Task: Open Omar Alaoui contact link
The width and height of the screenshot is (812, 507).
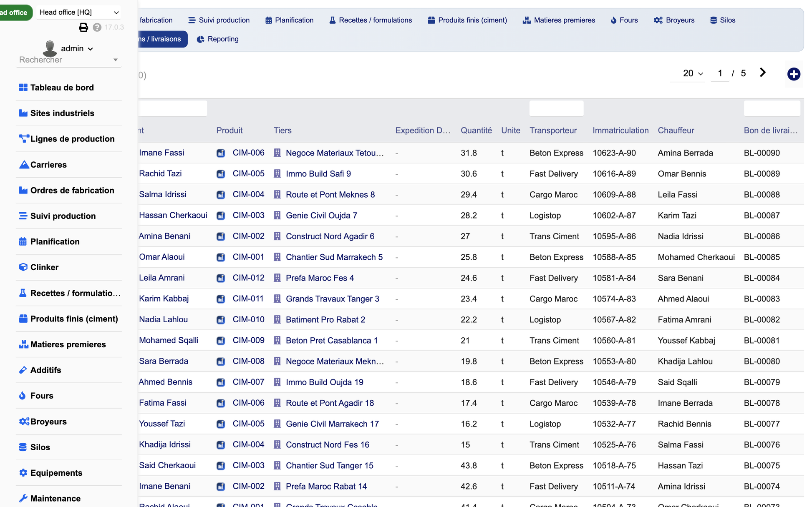Action: click(x=162, y=257)
